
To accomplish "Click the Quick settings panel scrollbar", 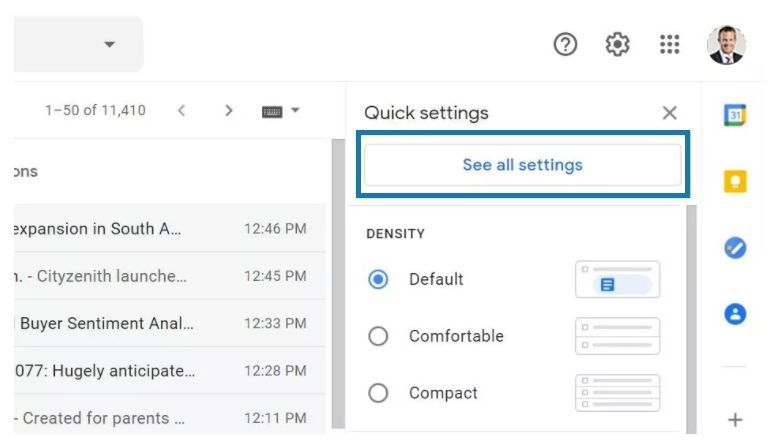I will (x=691, y=319).
